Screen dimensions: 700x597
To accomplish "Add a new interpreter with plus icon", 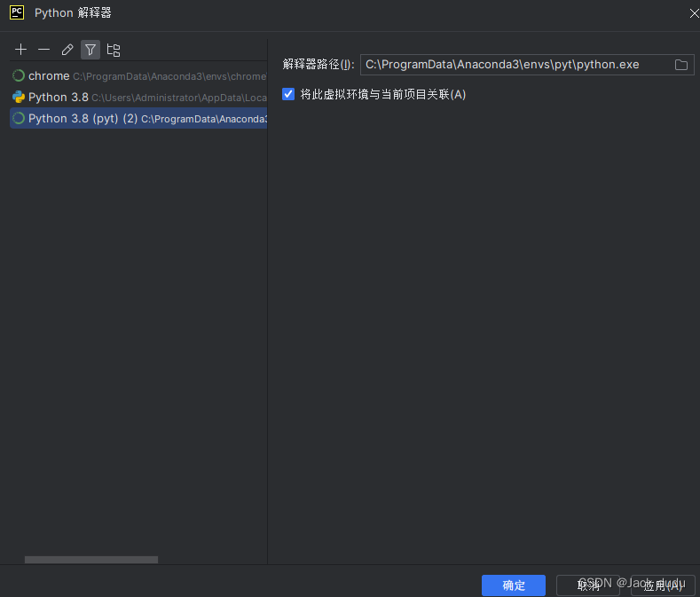I will coord(20,49).
